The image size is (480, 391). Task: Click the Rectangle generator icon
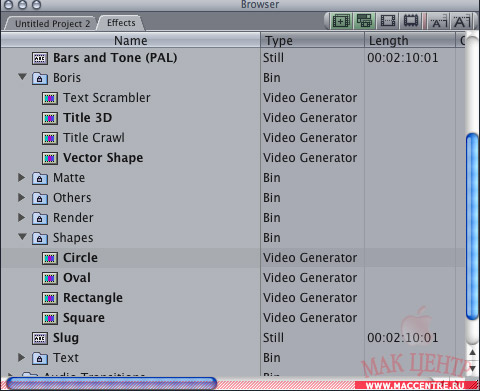pyautogui.click(x=50, y=298)
